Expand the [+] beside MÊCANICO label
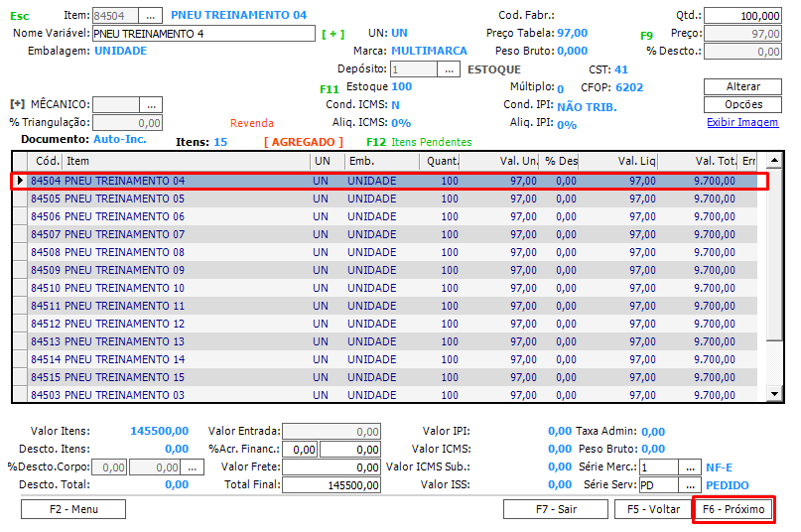This screenshot has height=532, width=801. point(17,104)
